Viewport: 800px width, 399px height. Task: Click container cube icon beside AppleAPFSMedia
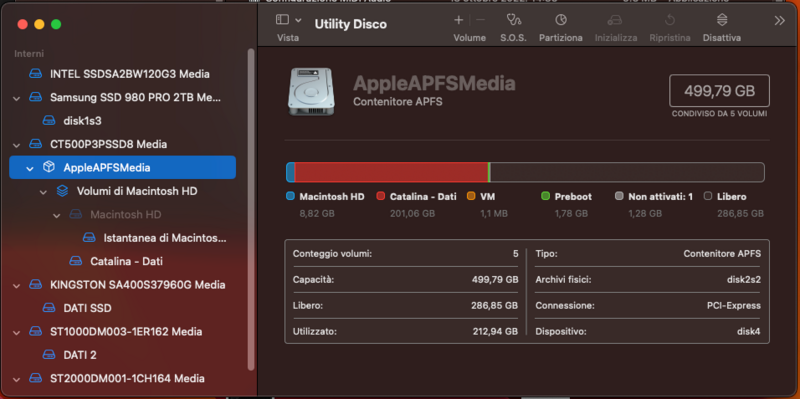coord(48,167)
